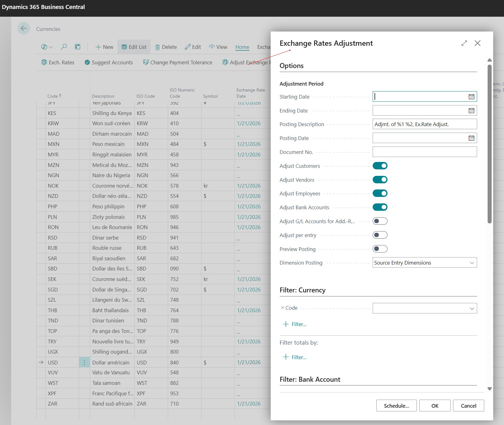Click the search magnifier icon

pos(64,47)
